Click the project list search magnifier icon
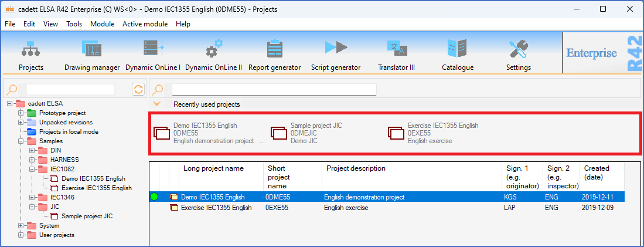Image resolution: width=644 pixels, height=247 pixels. (x=158, y=90)
